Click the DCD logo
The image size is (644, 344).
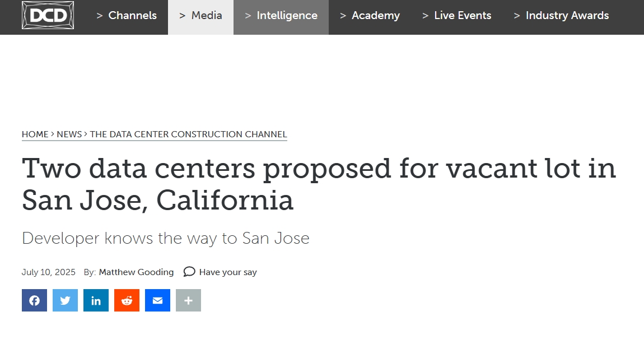pyautogui.click(x=48, y=15)
